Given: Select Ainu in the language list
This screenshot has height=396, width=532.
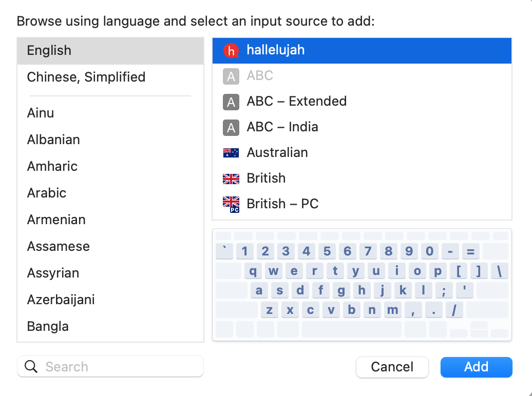Looking at the screenshot, I should tap(110, 113).
